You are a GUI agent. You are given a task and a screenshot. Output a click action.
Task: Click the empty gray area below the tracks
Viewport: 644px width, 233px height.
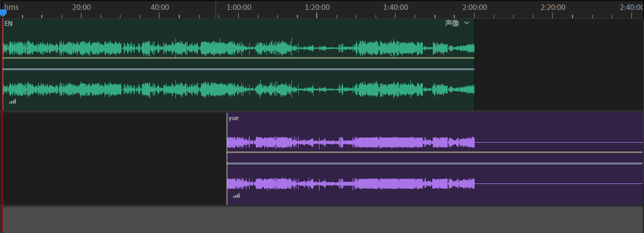coord(322,219)
